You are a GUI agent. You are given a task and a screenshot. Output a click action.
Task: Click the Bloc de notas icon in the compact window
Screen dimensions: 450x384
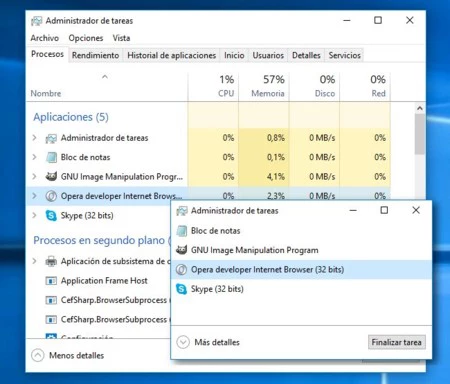tap(182, 231)
